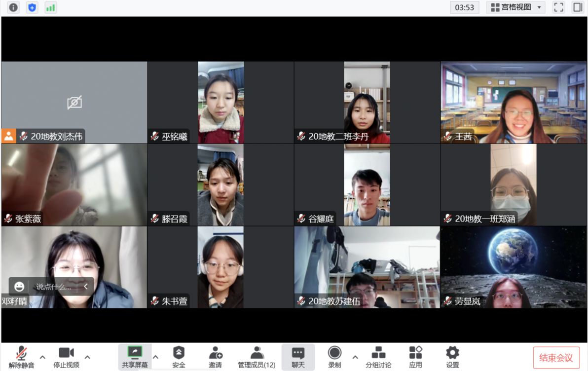Open the 聊天 chat panel
Viewport: 588px width, 371px height.
click(298, 357)
